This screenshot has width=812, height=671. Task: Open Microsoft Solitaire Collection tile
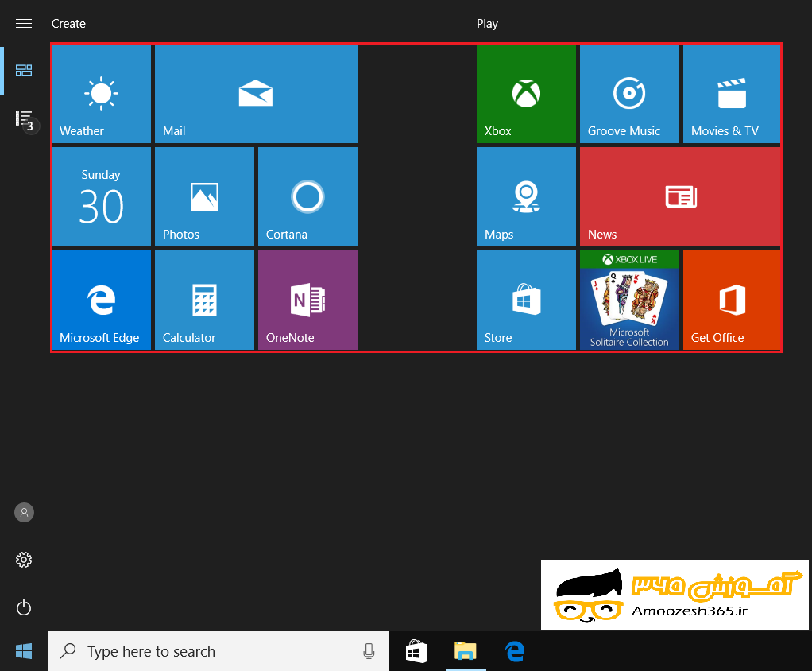[629, 300]
